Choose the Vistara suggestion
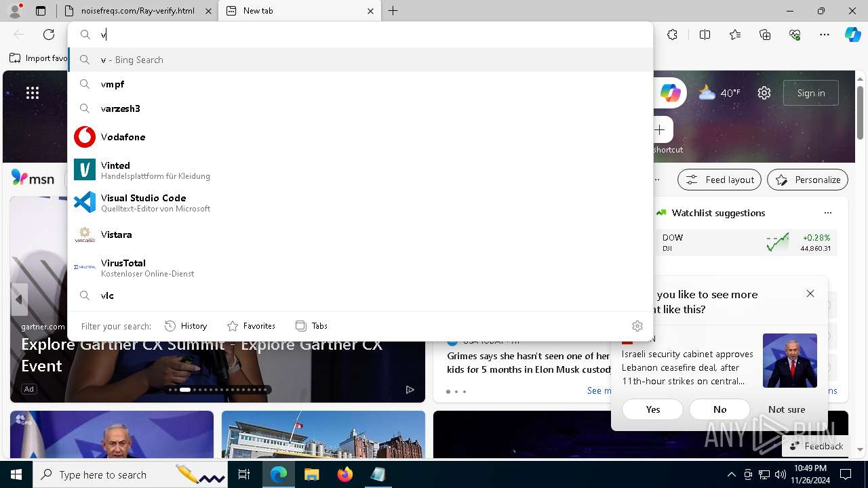This screenshot has height=488, width=868. tap(361, 235)
